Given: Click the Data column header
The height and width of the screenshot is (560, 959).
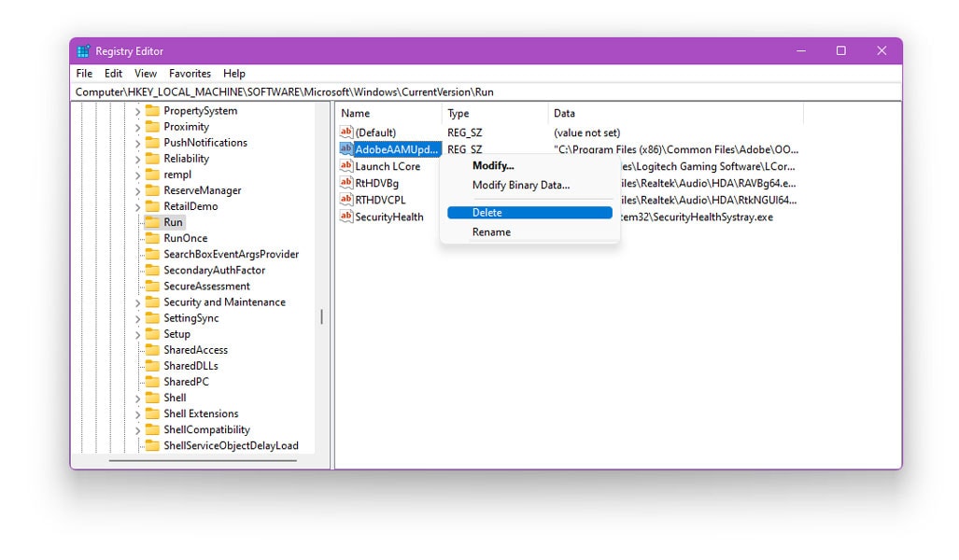Looking at the screenshot, I should 676,113.
